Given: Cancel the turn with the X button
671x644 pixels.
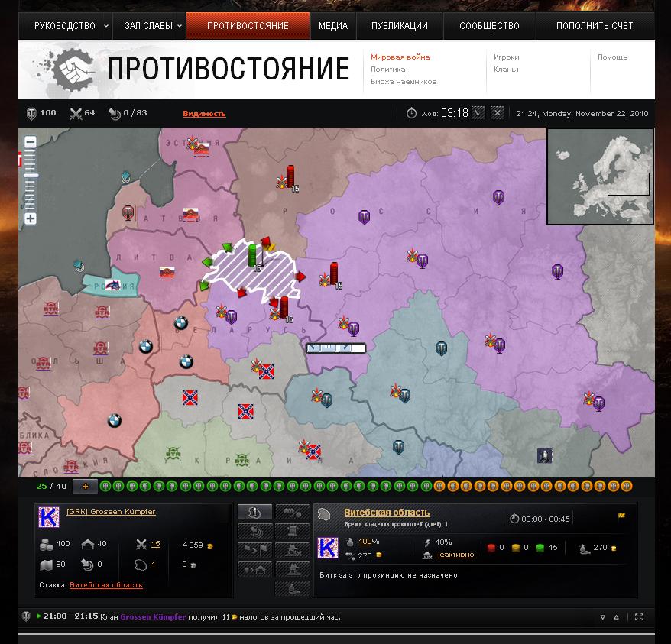Looking at the screenshot, I should [x=497, y=113].
